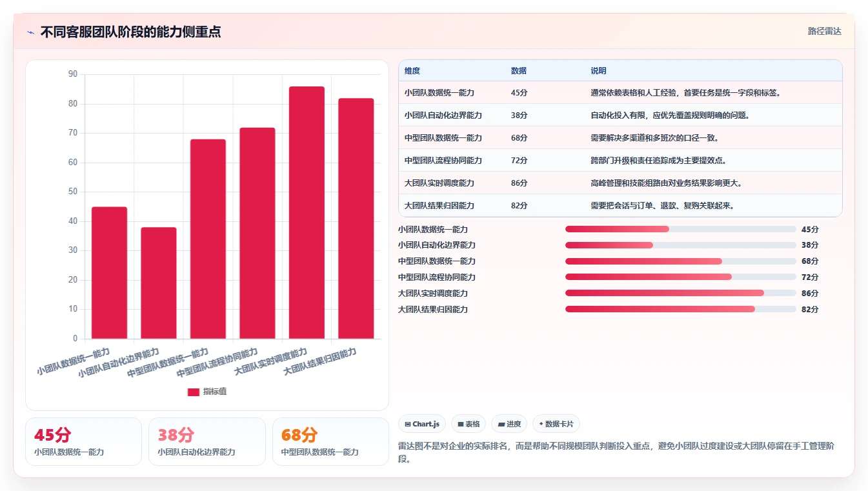The height and width of the screenshot is (491, 868).
Task: Click the Chart.js chip
Action: coord(422,424)
